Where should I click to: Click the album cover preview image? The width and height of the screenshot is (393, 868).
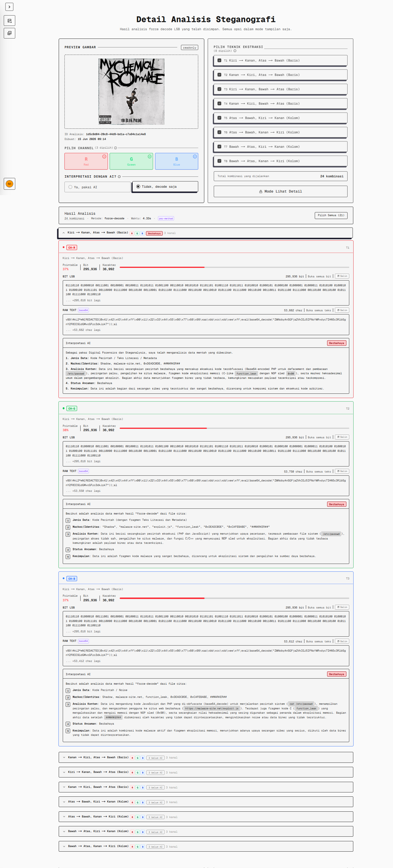[x=131, y=92]
